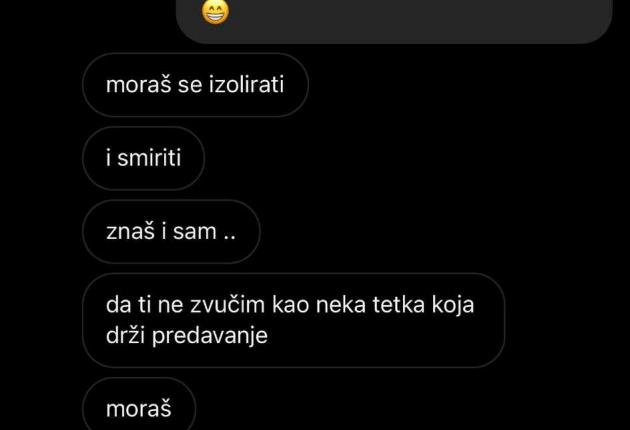
Task: Click the word 'se' in first message
Action: pos(190,86)
